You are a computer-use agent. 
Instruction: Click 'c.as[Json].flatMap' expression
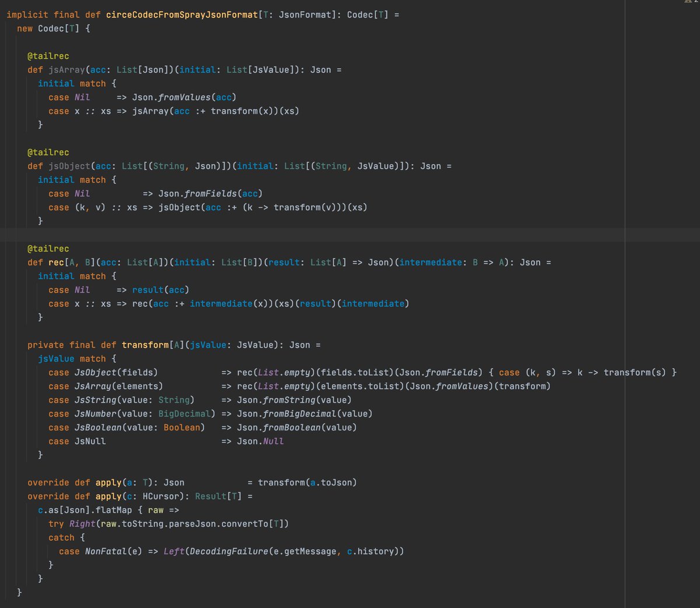pyautogui.click(x=85, y=510)
